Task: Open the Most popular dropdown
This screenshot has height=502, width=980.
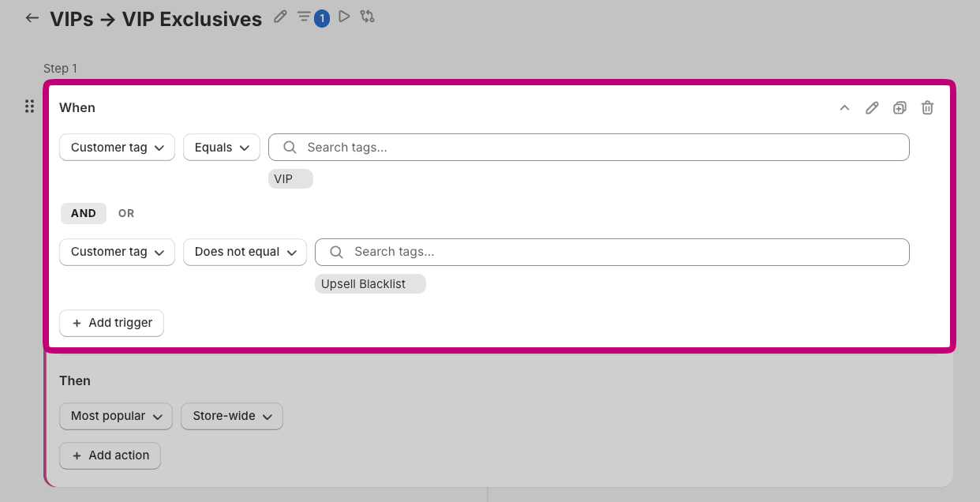Action: click(x=116, y=416)
